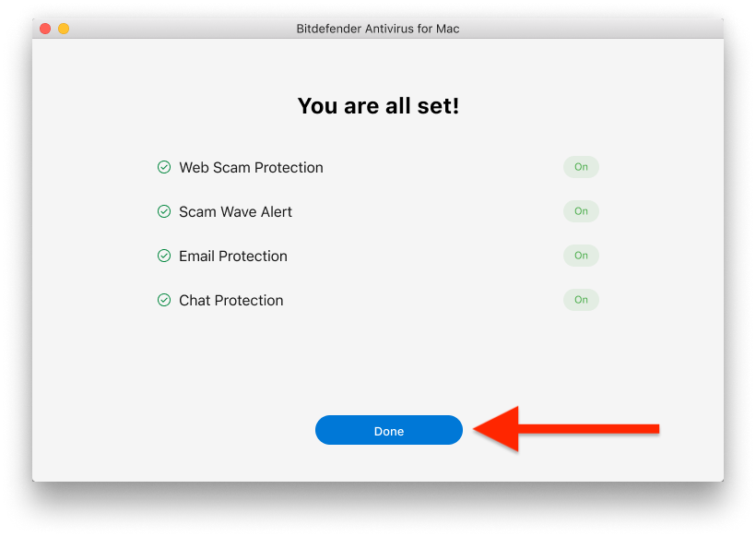756x537 pixels.
Task: Toggle the On badge for Email Protection
Action: click(581, 256)
